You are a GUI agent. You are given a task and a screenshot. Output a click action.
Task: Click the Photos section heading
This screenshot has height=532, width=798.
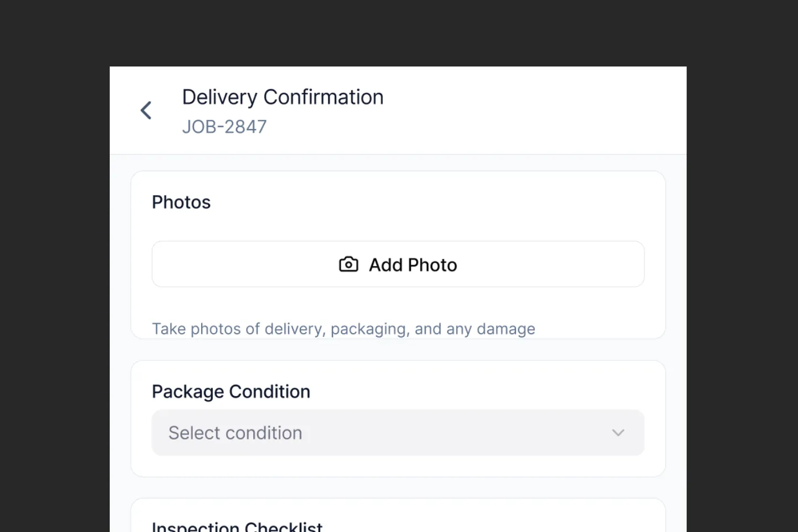181,202
